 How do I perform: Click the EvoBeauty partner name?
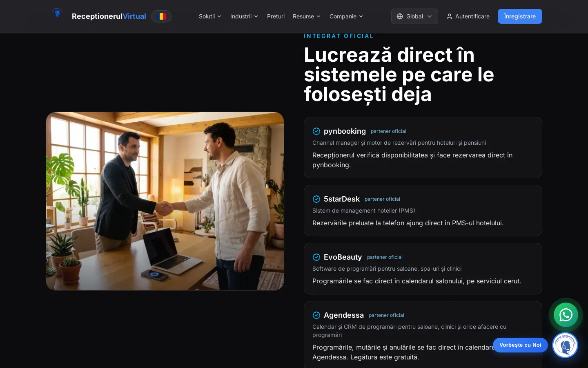(x=343, y=257)
